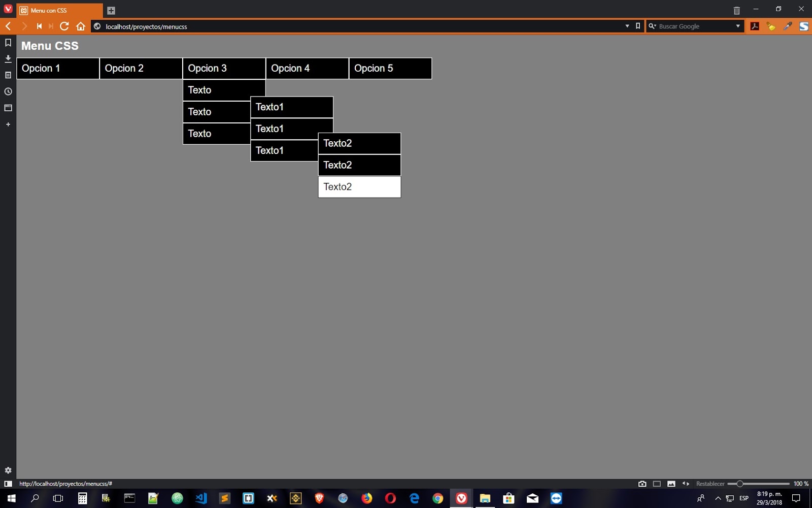Add a new web panel with the plus icon

tap(8, 124)
